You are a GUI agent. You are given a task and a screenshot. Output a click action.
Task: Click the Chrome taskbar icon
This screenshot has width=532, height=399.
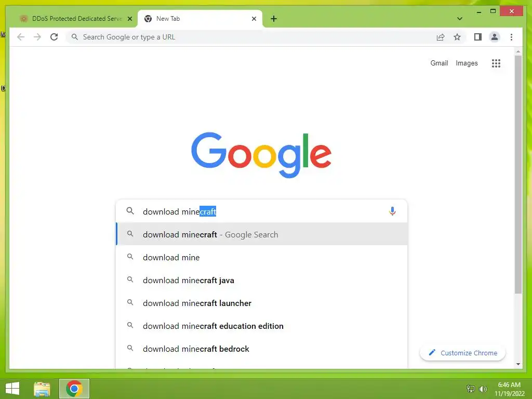click(74, 389)
